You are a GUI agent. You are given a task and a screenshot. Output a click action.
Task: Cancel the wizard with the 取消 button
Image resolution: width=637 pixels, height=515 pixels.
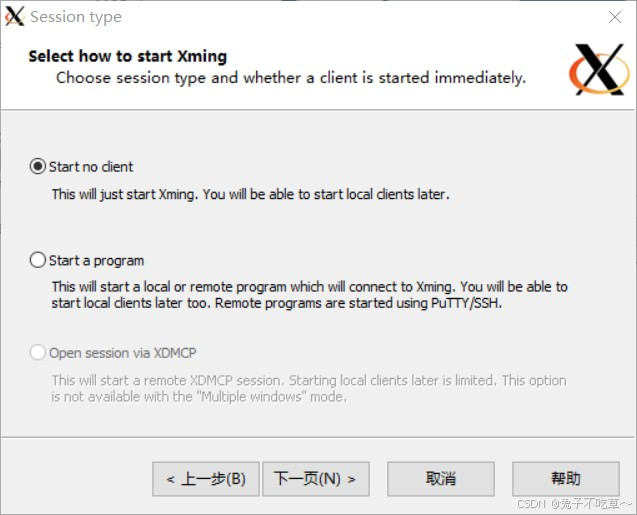[x=441, y=479]
